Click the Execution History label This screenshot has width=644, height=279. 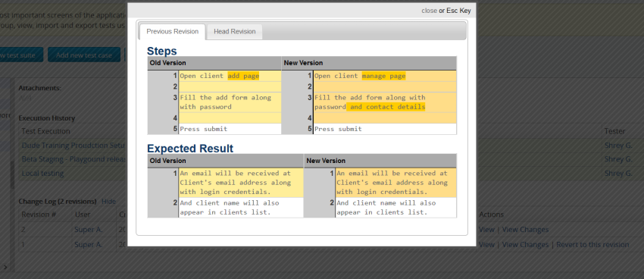coord(47,118)
